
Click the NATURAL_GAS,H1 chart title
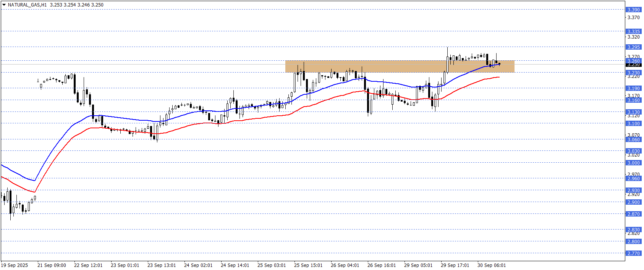point(27,5)
